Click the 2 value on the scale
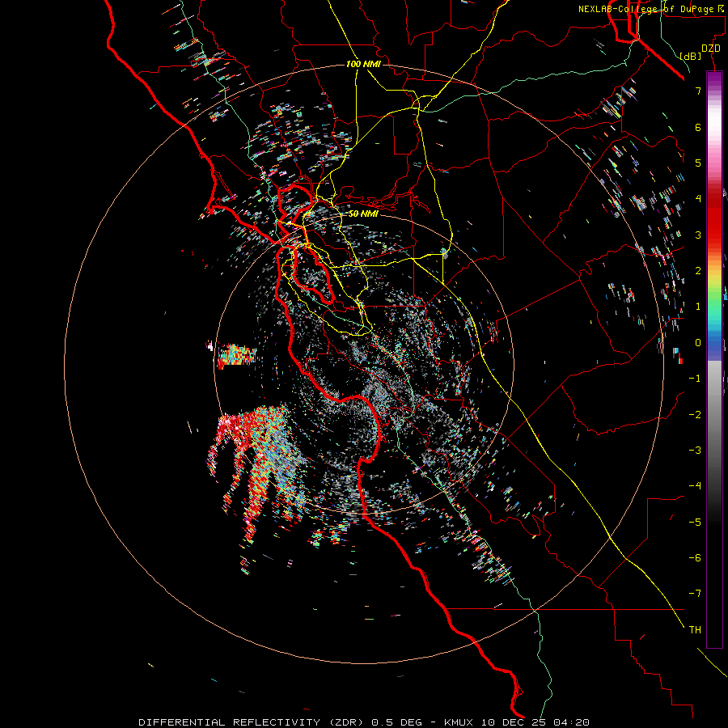The image size is (728, 728). [698, 271]
